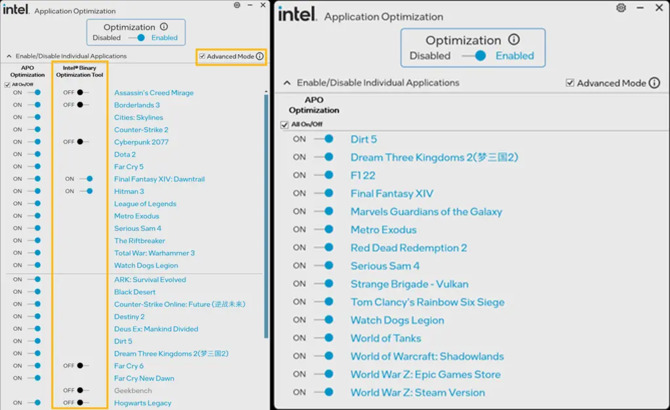The height and width of the screenshot is (410, 670).
Task: Click Final Fantasy XIV entry in right window
Action: tap(392, 193)
